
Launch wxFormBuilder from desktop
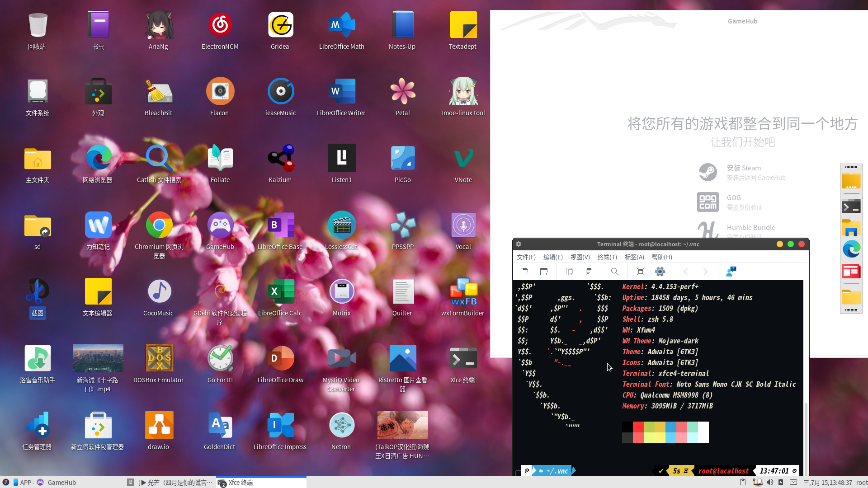tap(463, 297)
